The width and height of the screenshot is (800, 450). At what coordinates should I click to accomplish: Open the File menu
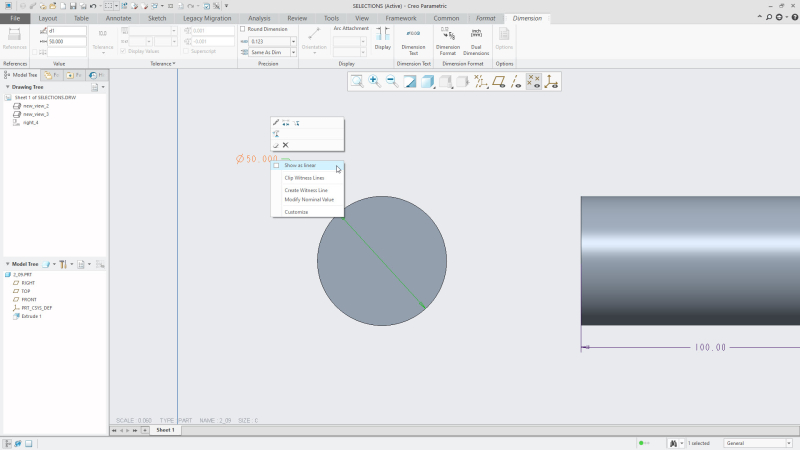click(x=15, y=18)
